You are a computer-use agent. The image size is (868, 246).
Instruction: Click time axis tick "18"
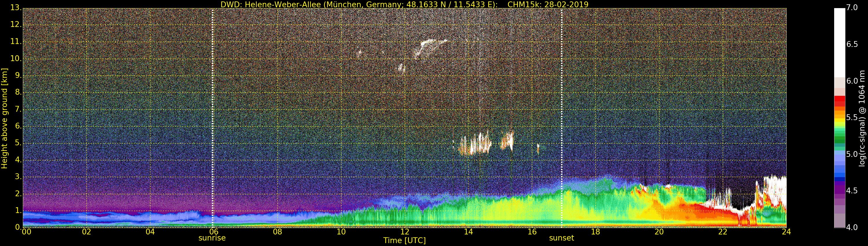pos(595,232)
